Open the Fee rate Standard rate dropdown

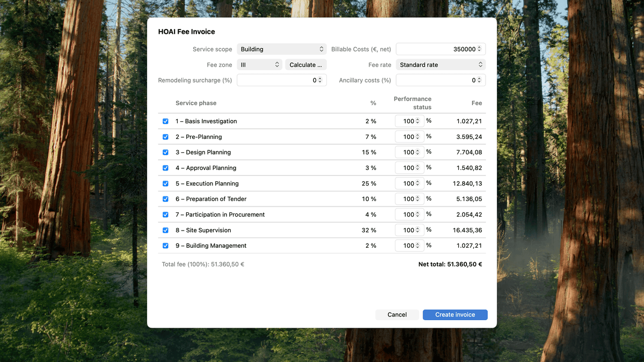pos(441,65)
